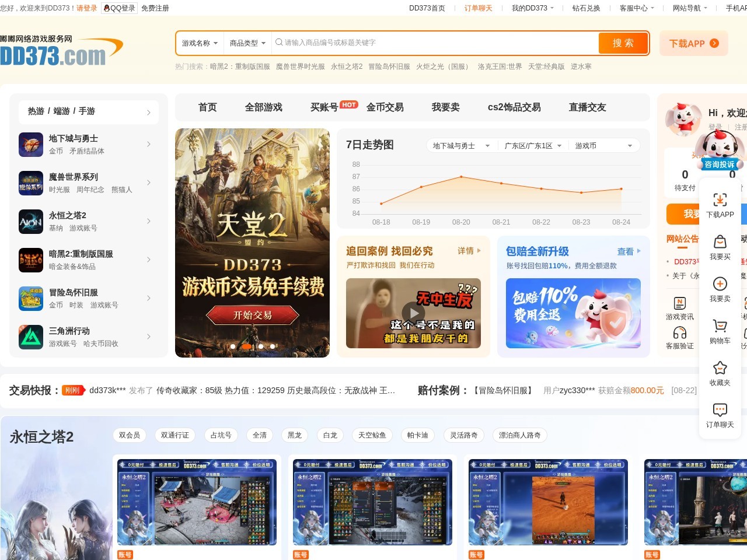
Task: Click the 咨询投诉 mascot icon
Action: click(x=720, y=149)
